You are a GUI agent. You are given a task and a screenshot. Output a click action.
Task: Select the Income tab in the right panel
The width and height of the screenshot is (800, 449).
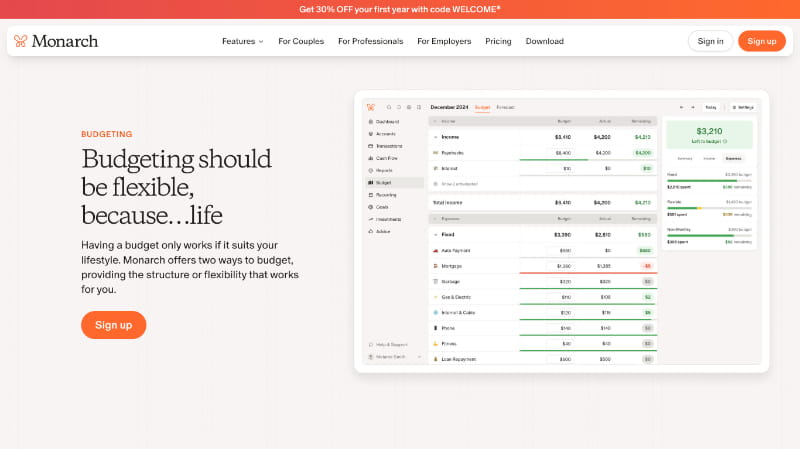pos(709,159)
